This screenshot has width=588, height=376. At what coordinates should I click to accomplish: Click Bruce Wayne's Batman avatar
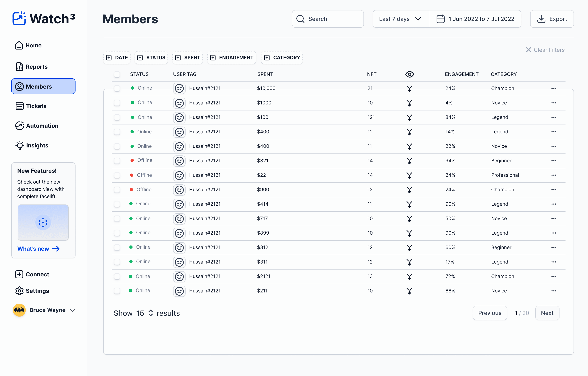click(19, 310)
